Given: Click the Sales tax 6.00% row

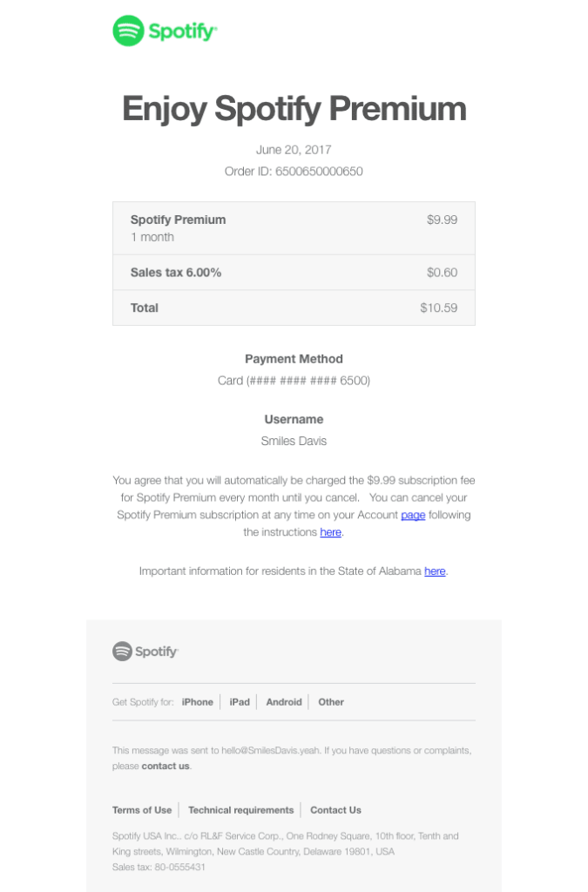Looking at the screenshot, I should 294,273.
